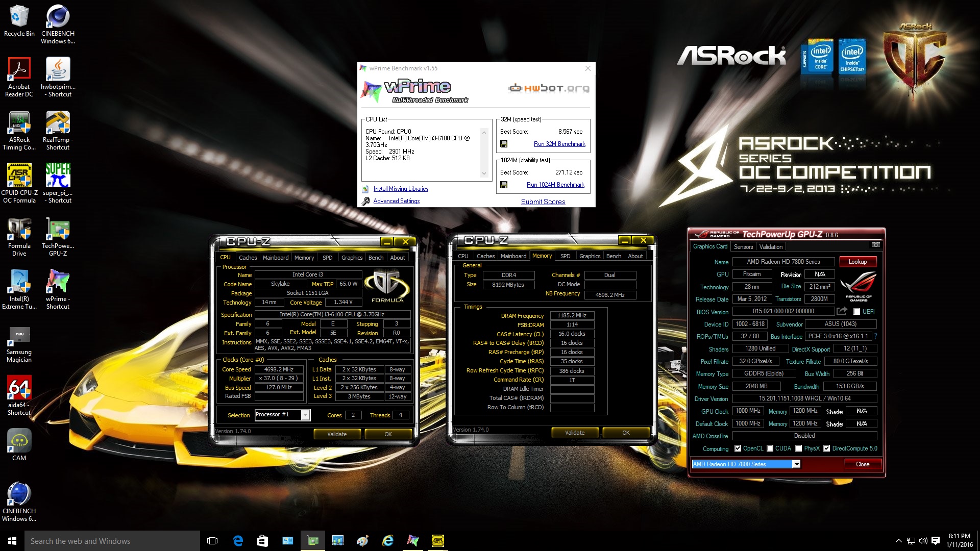Save the 32M score with floppy icon
The height and width of the screenshot is (551, 980).
504,144
